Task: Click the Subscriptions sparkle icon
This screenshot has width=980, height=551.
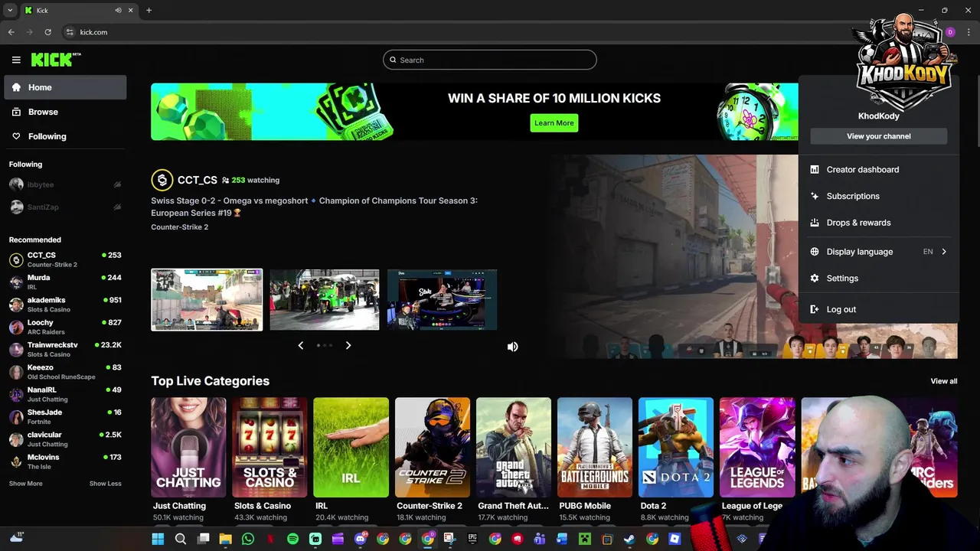Action: pos(815,196)
